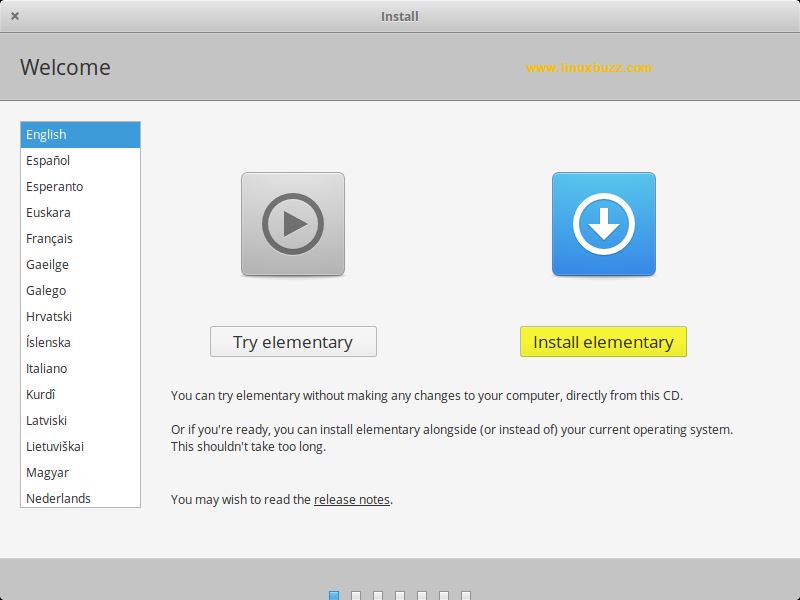The width and height of the screenshot is (800, 600).
Task: Choose Kurdî from the language list
Action: [x=81, y=395]
